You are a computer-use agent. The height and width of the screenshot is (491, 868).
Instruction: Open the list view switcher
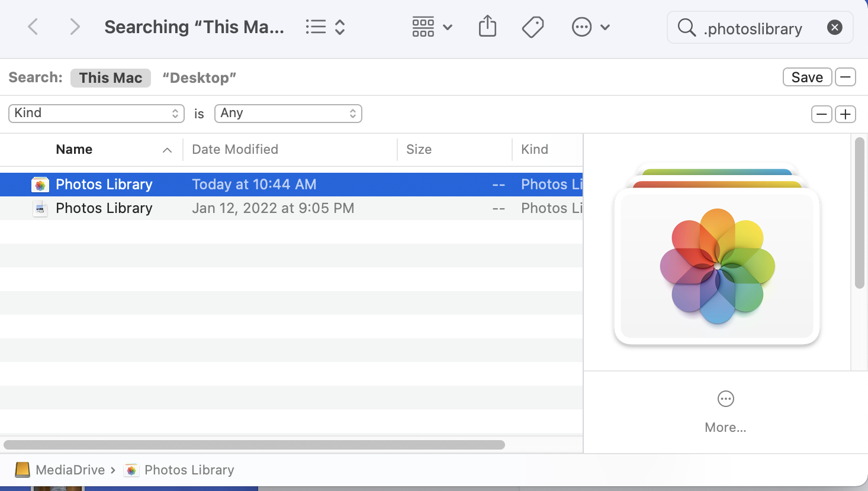(x=325, y=27)
